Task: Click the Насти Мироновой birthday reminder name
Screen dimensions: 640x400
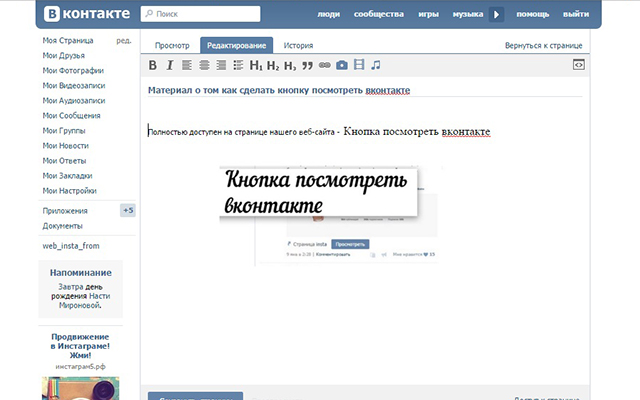Action: (84, 301)
